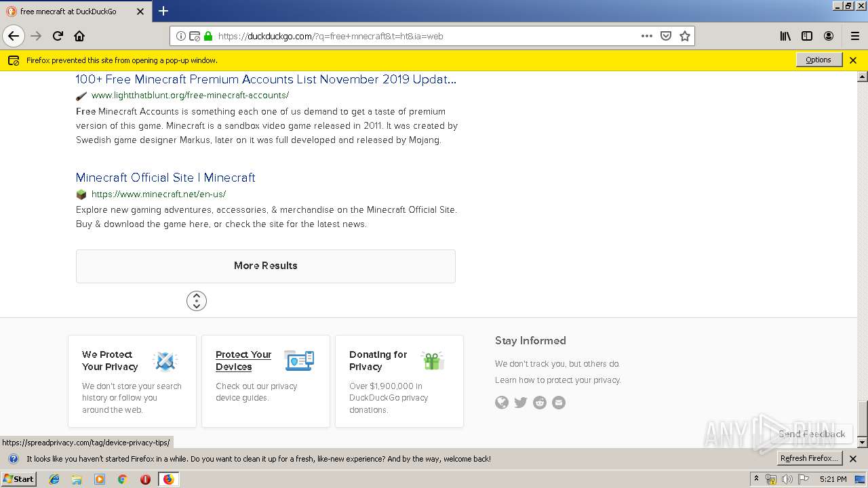Open pop-up blocker Options button
868x488 pixels.
(x=818, y=60)
